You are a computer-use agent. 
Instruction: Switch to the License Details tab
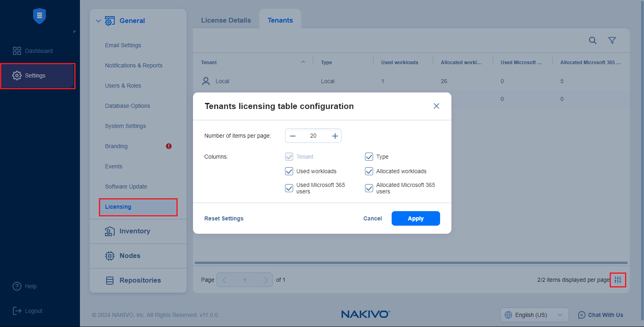pos(226,20)
